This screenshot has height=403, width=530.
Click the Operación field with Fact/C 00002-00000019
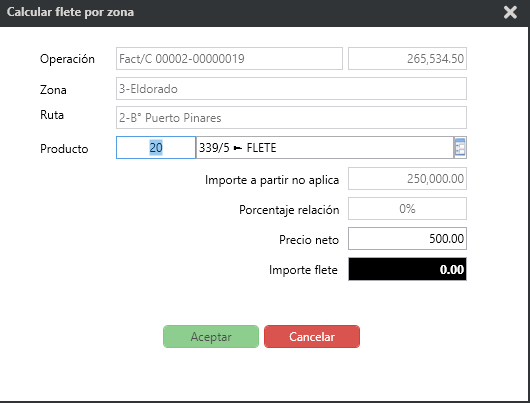pos(229,59)
